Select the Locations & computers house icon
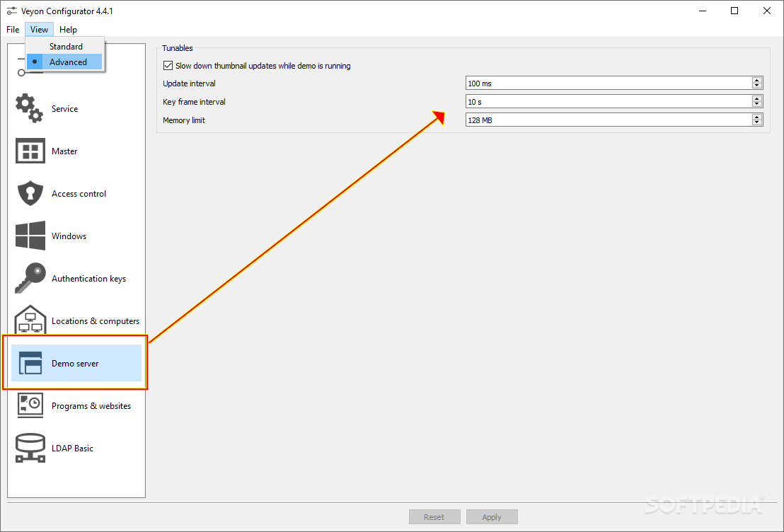 tap(30, 320)
